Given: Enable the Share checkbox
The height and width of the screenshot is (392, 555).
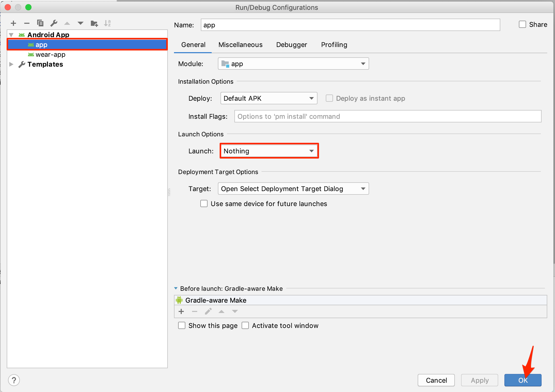Looking at the screenshot, I should (x=522, y=25).
